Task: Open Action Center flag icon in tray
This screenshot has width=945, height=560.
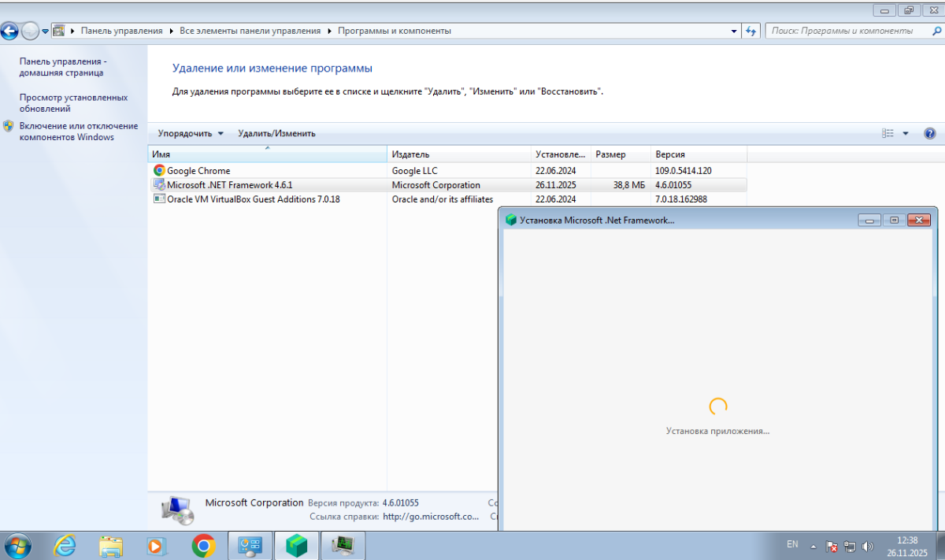Action: coord(832,545)
